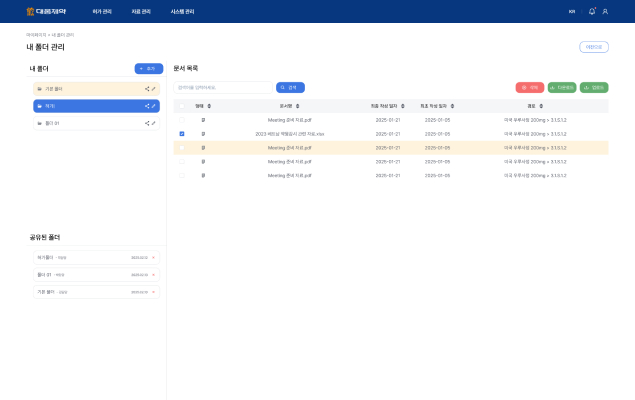Screen dimensions: 635x400
Task: Remove shared 폴더 01 with red X
Action: (153, 274)
